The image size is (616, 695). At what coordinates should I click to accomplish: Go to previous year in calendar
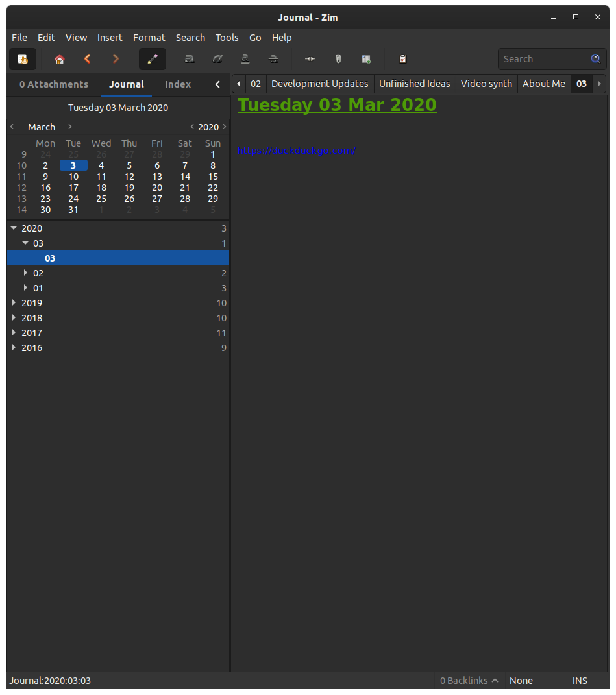point(192,127)
